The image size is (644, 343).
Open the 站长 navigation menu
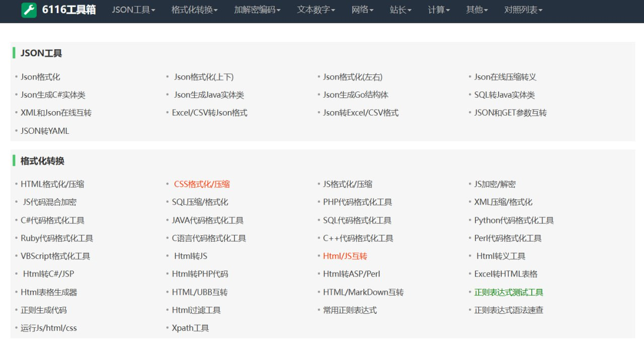(400, 10)
